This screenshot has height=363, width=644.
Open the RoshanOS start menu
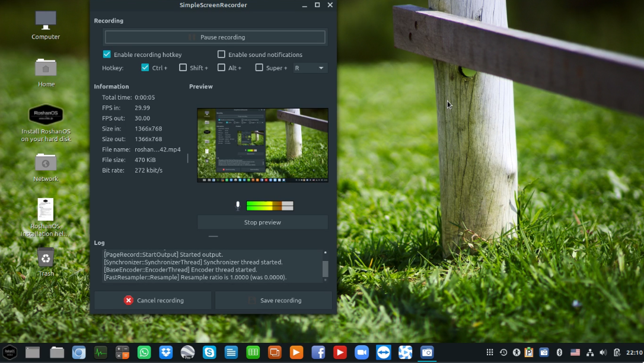10,352
